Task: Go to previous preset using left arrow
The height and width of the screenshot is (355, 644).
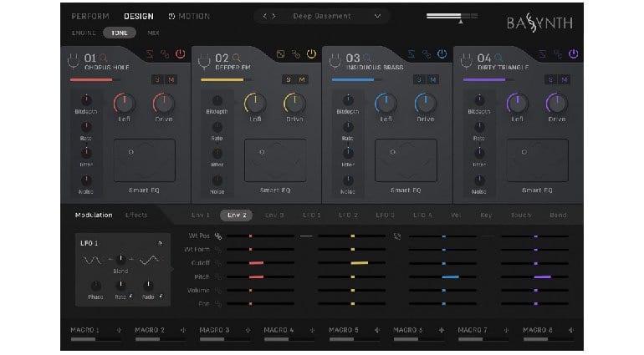Action: click(x=264, y=16)
